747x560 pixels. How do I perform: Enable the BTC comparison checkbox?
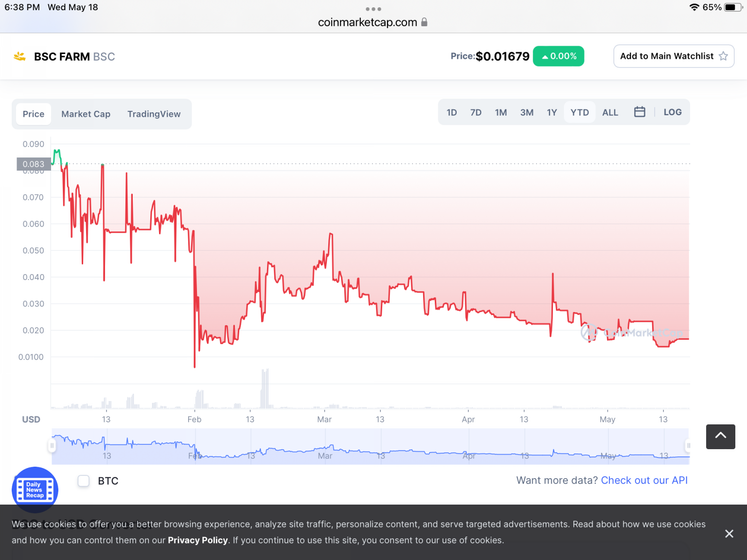pos(84,481)
